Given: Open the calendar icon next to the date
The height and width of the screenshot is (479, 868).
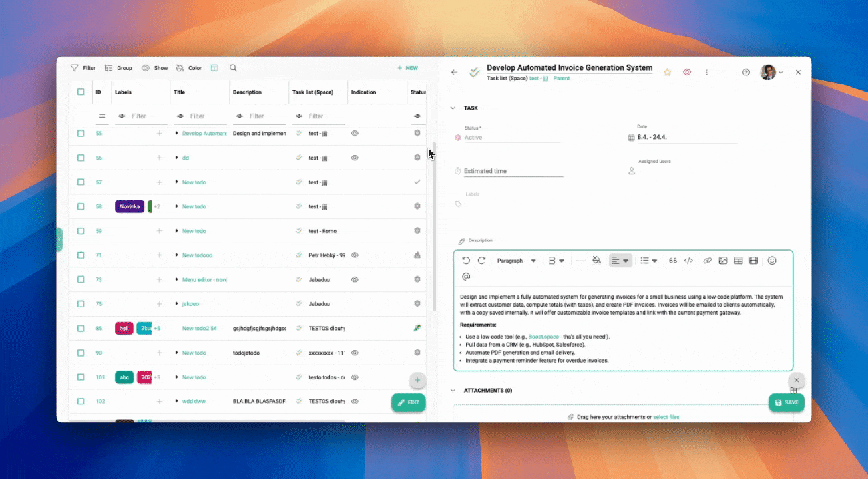Looking at the screenshot, I should click(x=631, y=137).
